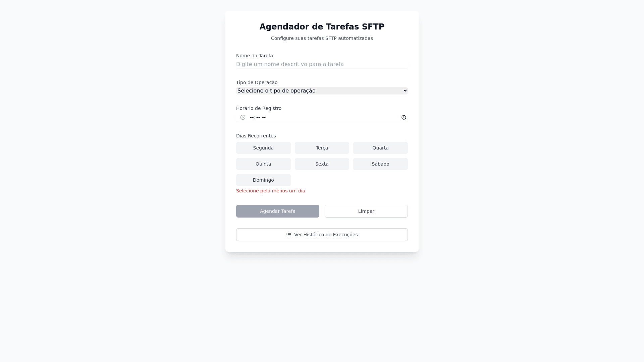The image size is (644, 362).
Task: Open the Tipo de Operação dropdown
Action: click(322, 91)
